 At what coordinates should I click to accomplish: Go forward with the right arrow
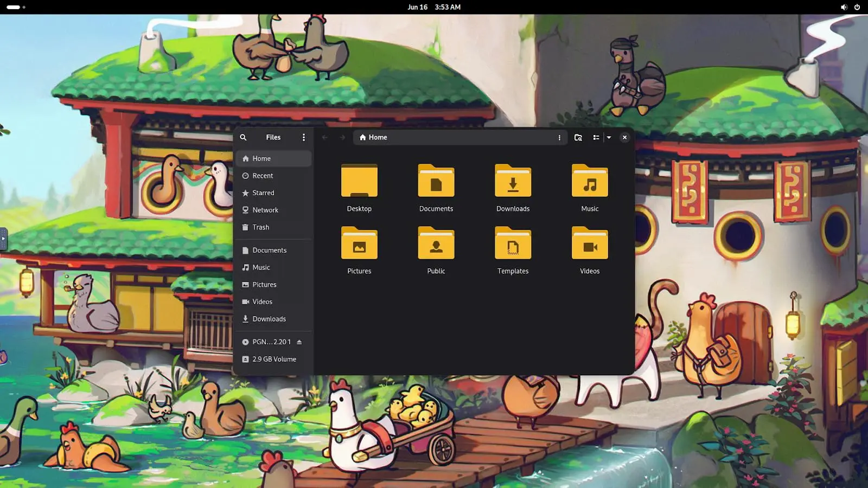(x=342, y=138)
